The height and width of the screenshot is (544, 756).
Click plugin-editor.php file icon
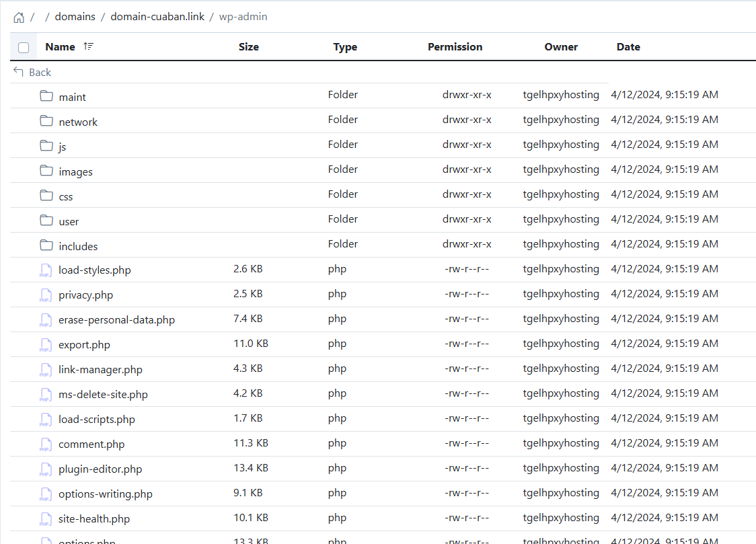click(46, 469)
